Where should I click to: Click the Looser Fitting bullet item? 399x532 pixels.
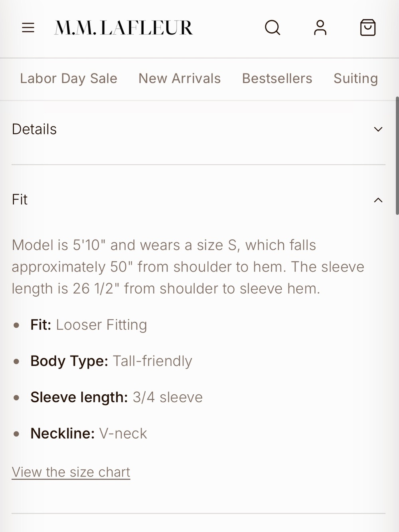pos(89,325)
